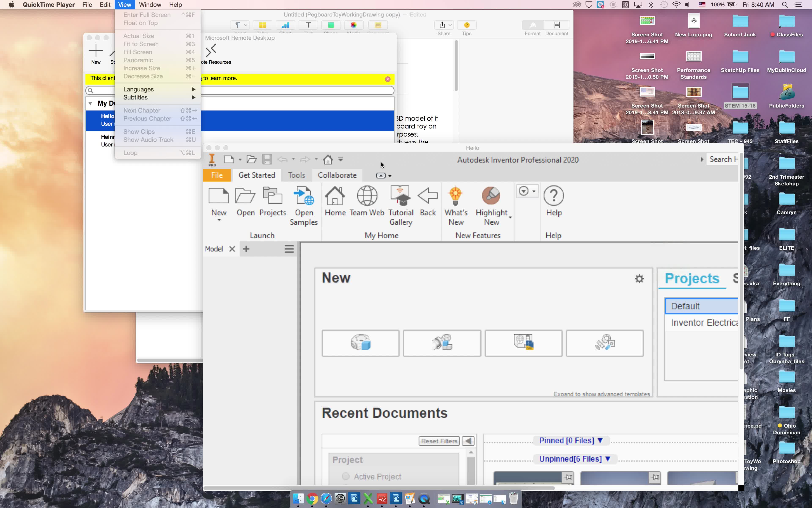Image resolution: width=812 pixels, height=508 pixels.
Task: Select Inventor Electrical project
Action: tap(701, 323)
